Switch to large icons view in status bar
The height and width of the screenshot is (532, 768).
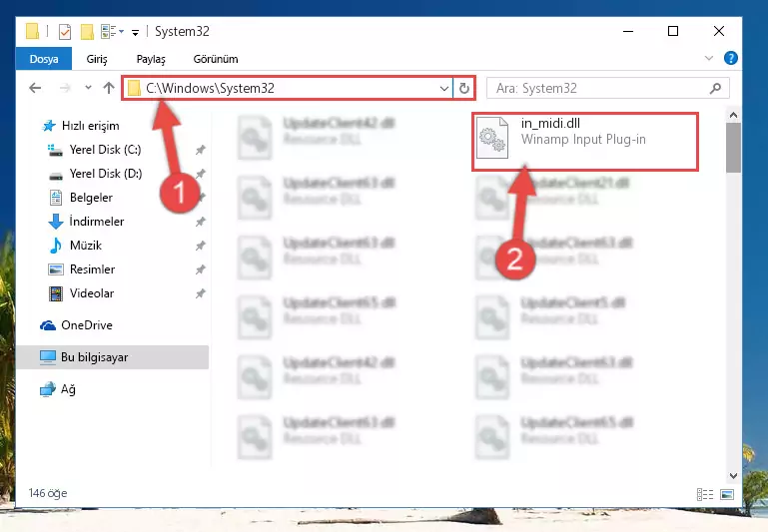[727, 494]
